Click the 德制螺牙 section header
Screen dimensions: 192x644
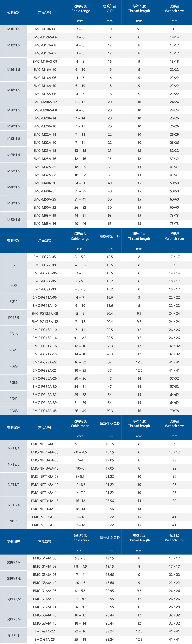click(13, 240)
